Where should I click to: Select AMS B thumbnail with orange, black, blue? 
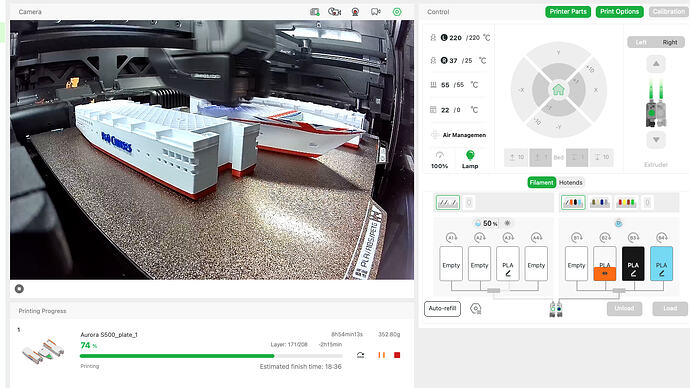tap(573, 203)
